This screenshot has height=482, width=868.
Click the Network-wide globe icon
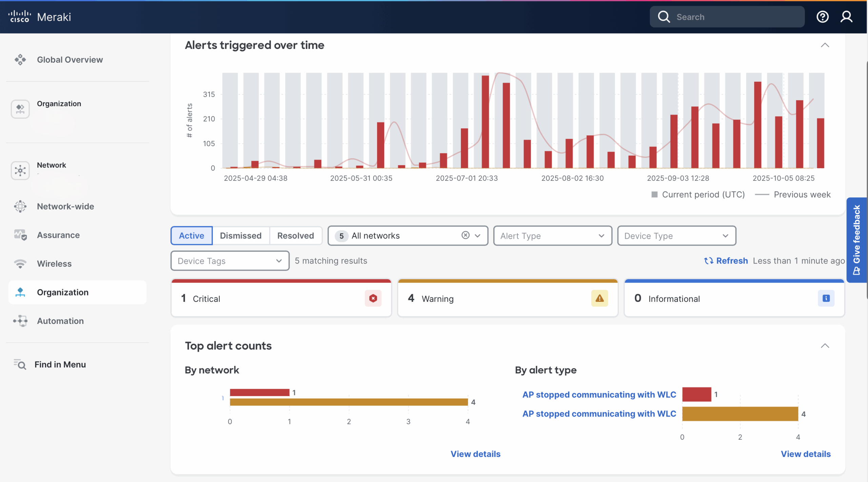tap(20, 206)
